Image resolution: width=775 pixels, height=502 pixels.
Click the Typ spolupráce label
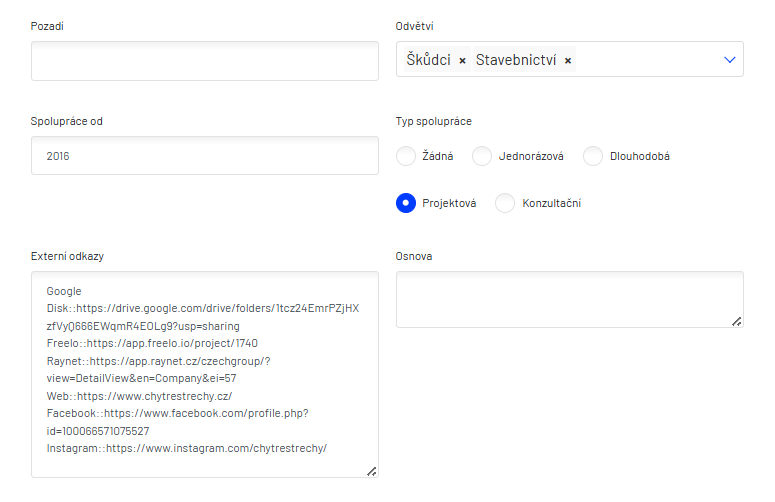coord(434,121)
